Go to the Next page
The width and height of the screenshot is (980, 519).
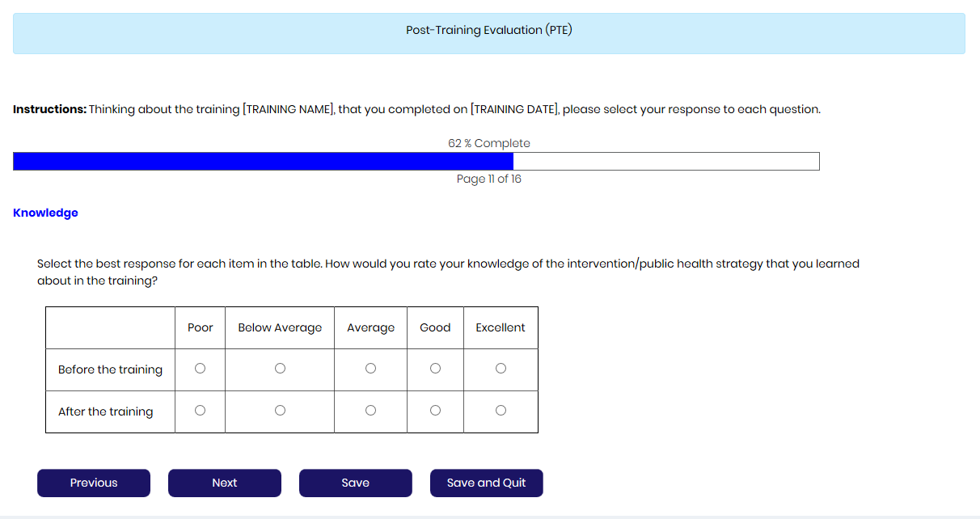pyautogui.click(x=225, y=483)
